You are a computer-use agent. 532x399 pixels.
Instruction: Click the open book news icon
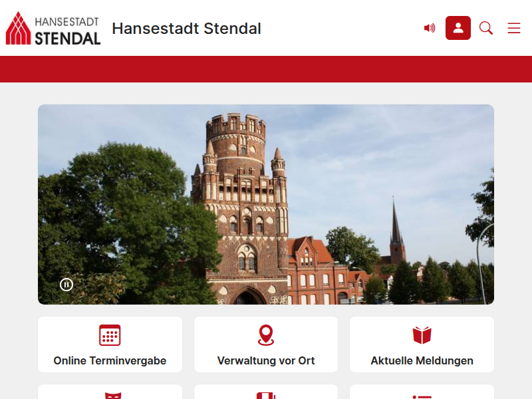[422, 335]
